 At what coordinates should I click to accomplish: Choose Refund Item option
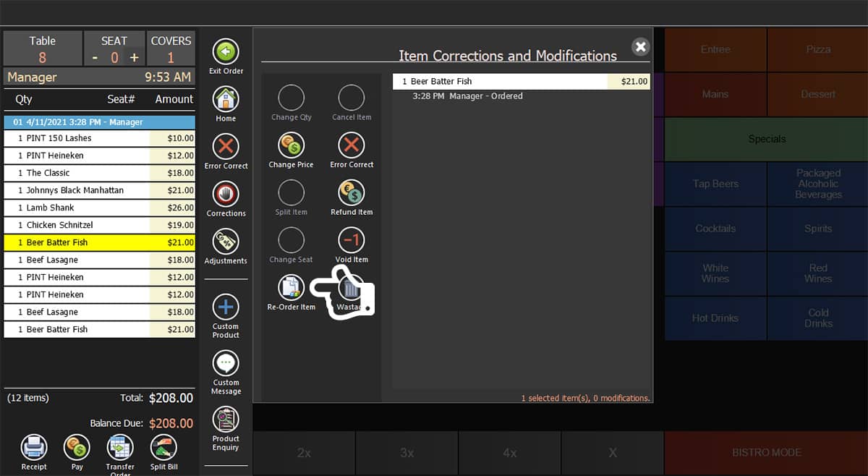tap(352, 194)
